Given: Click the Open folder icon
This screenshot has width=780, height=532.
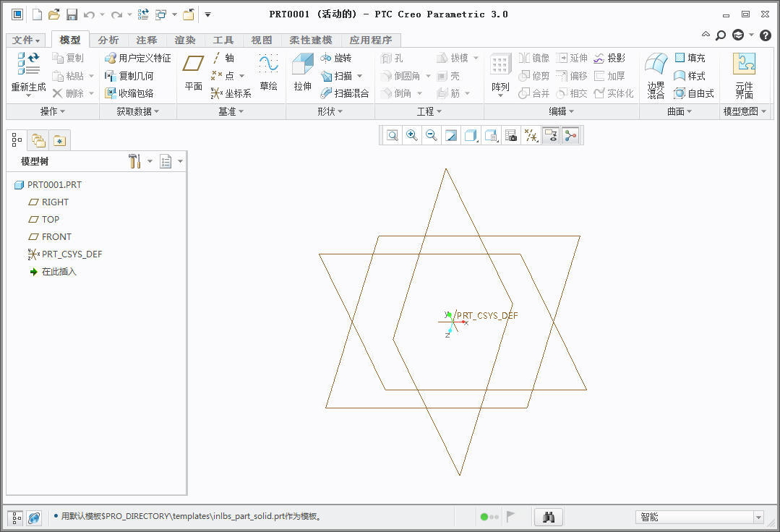Looking at the screenshot, I should [54, 14].
